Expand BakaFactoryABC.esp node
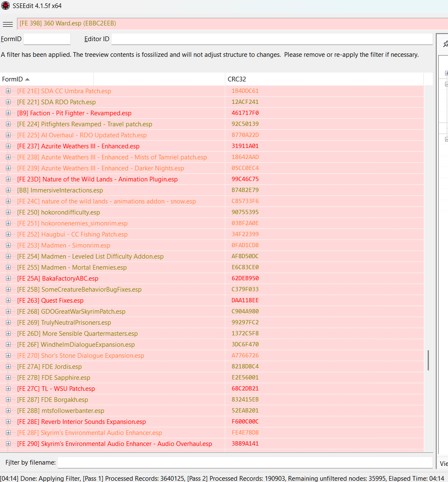 pos(8,279)
